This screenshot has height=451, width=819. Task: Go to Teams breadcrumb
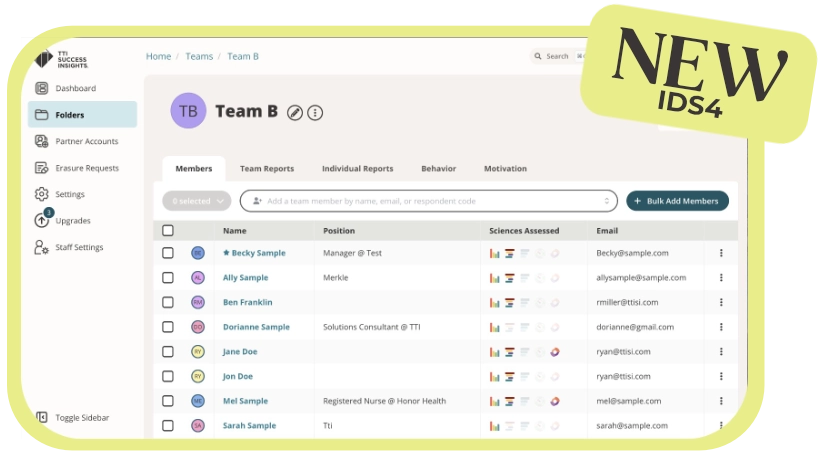pyautogui.click(x=199, y=56)
